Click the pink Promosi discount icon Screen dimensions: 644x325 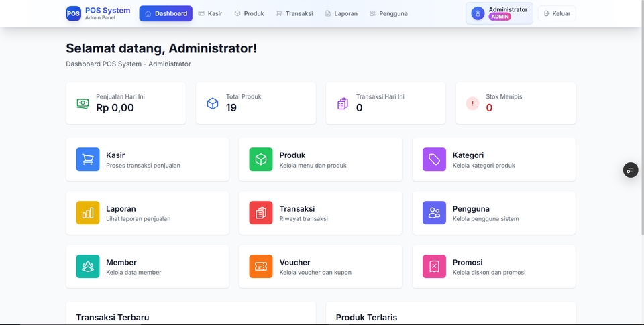(x=434, y=267)
